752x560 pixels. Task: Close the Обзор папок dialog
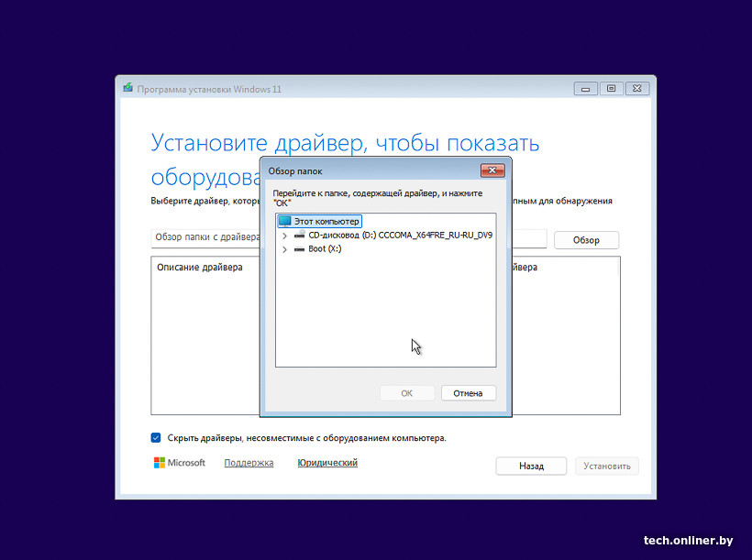click(492, 170)
